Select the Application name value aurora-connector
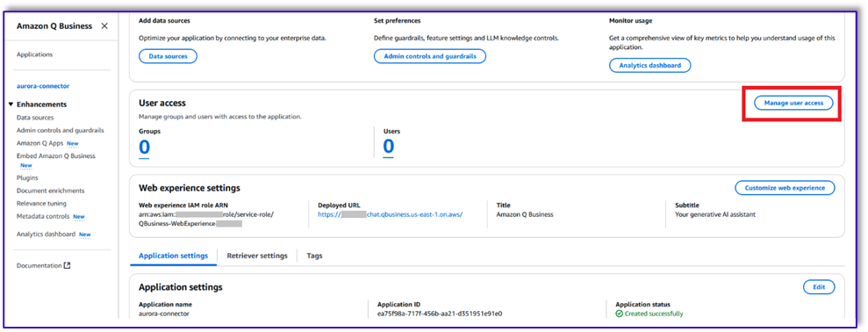 tap(164, 314)
